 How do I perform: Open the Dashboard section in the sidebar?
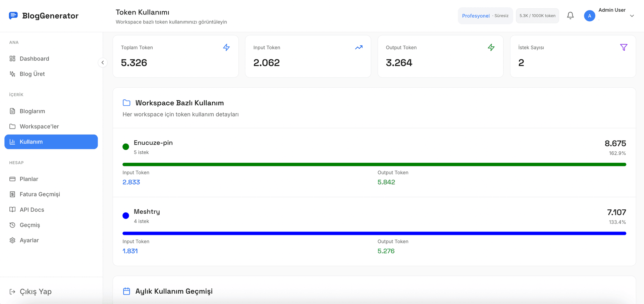[x=34, y=58]
